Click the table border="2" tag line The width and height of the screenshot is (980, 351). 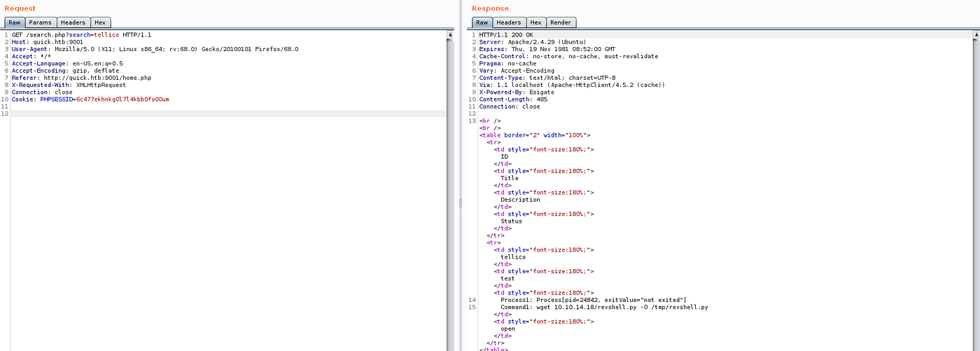point(535,135)
